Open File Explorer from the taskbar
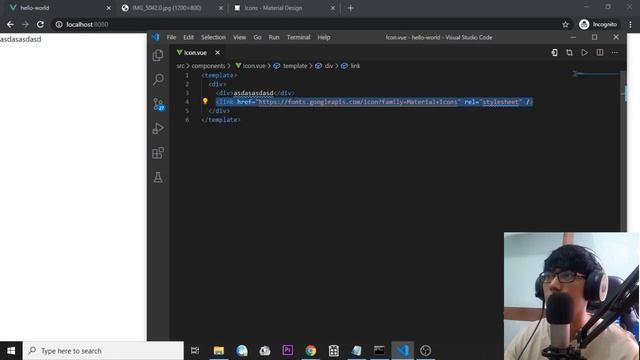640x360 pixels. click(x=219, y=351)
